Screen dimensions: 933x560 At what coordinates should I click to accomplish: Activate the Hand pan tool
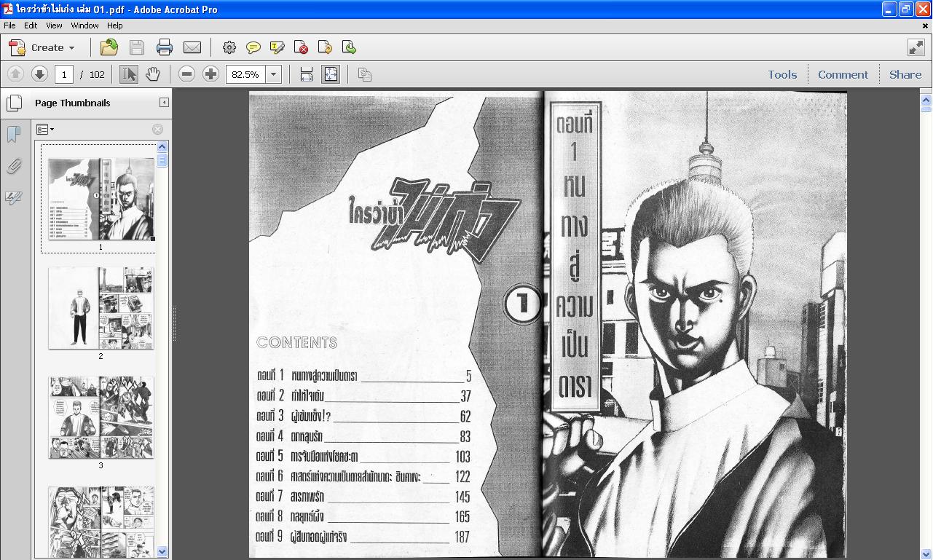click(x=152, y=74)
